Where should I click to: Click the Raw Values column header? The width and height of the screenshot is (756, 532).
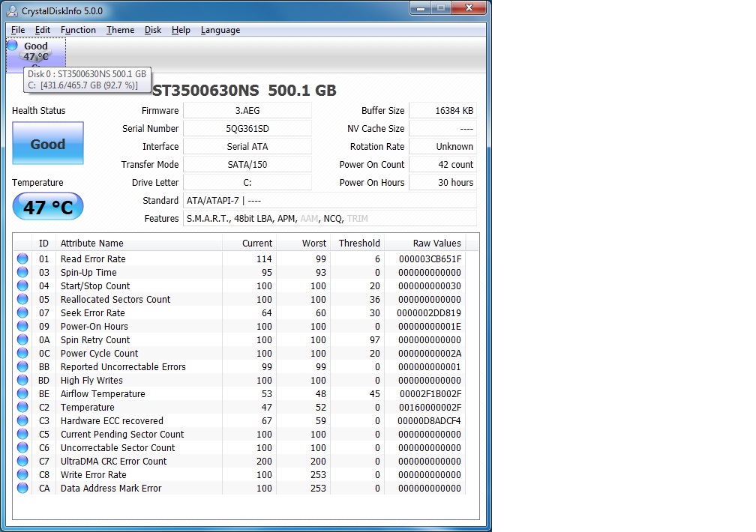424,243
